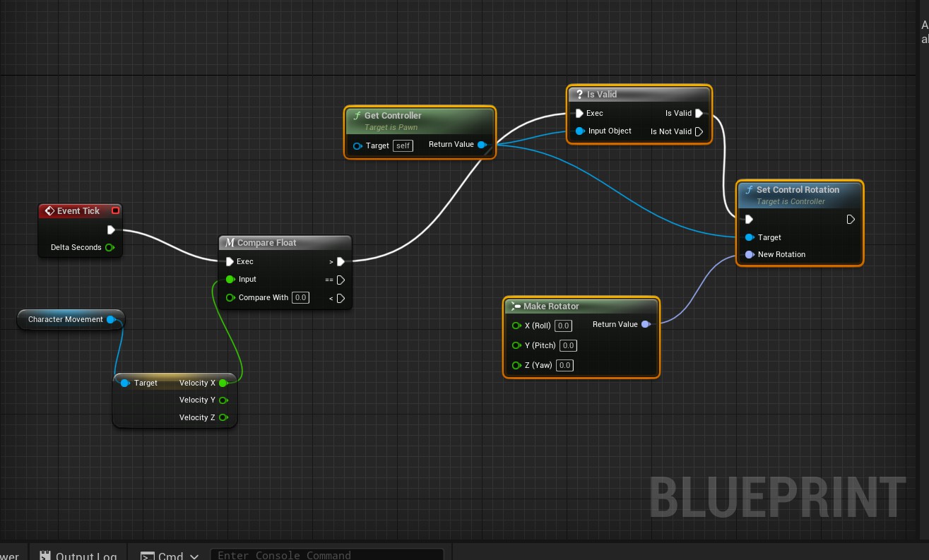Screen dimensions: 929x560
Task: Click the Get Controller Target pin
Action: 357,145
